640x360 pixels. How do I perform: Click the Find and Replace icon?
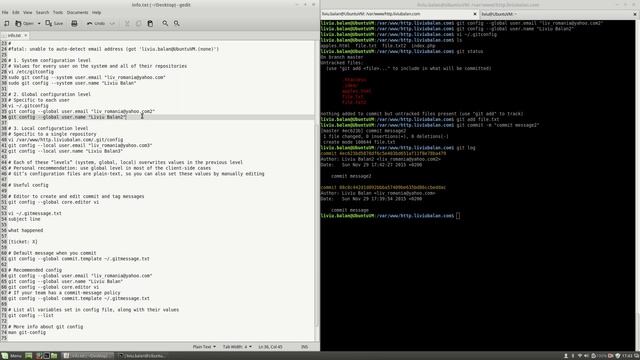pyautogui.click(x=177, y=24)
